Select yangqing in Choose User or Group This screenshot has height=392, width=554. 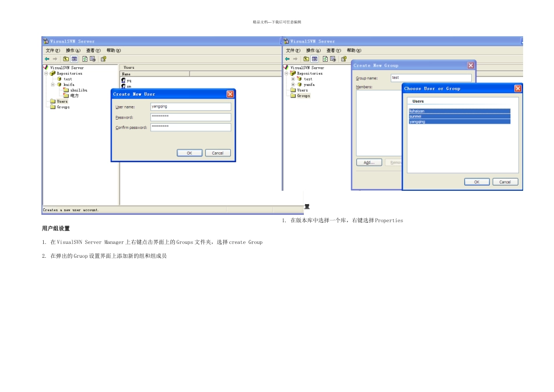460,121
